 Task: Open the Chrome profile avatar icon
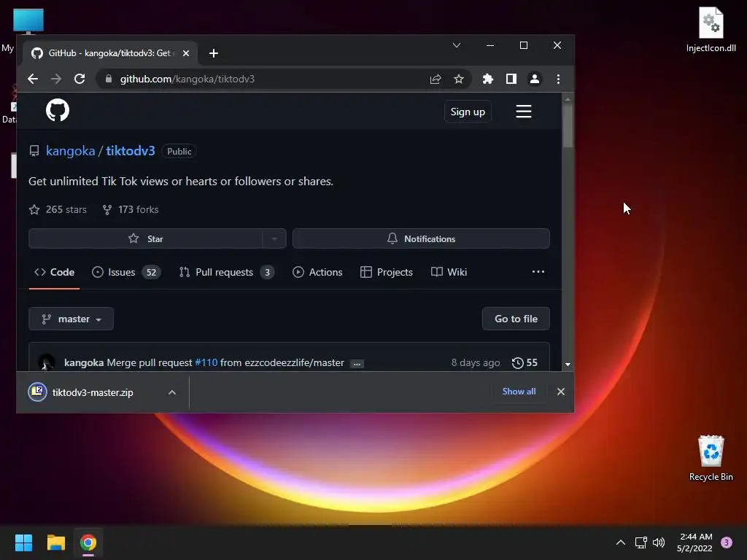pos(535,79)
